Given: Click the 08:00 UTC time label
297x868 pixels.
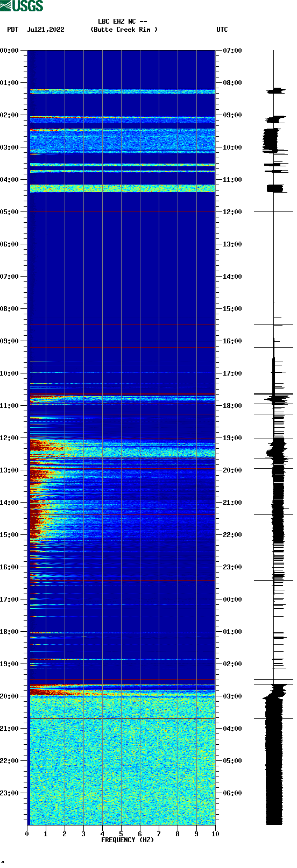Looking at the screenshot, I should [232, 83].
